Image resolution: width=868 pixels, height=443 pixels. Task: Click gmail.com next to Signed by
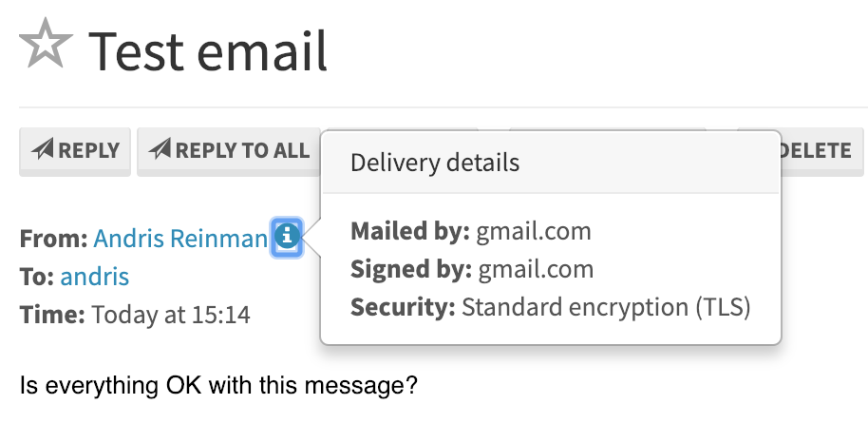536,269
